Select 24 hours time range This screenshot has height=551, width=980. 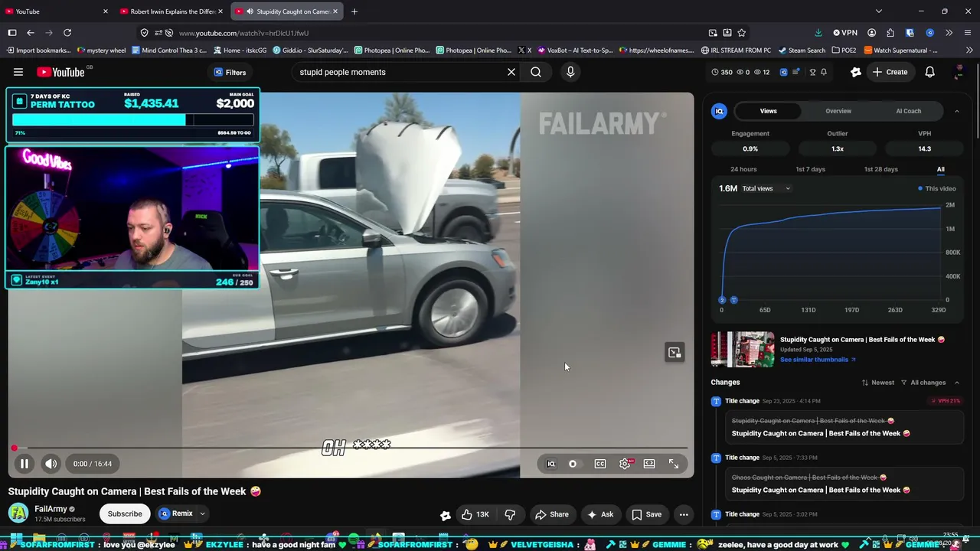pyautogui.click(x=743, y=169)
